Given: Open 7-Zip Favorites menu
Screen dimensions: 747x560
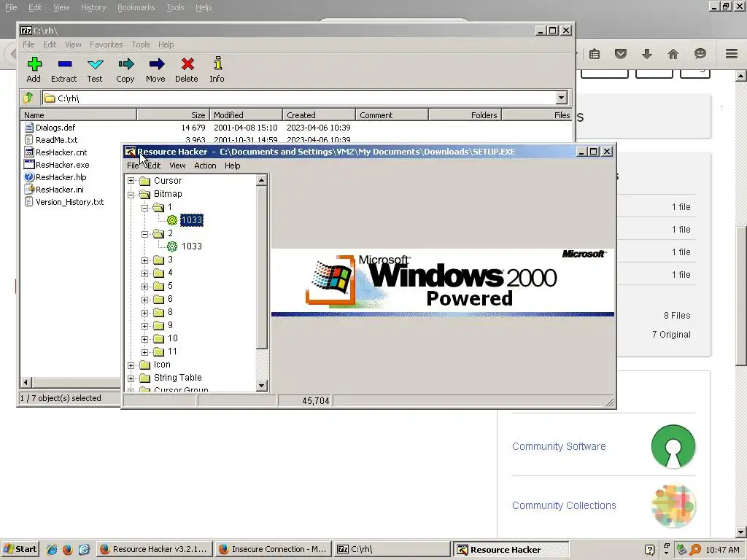Looking at the screenshot, I should click(x=107, y=44).
